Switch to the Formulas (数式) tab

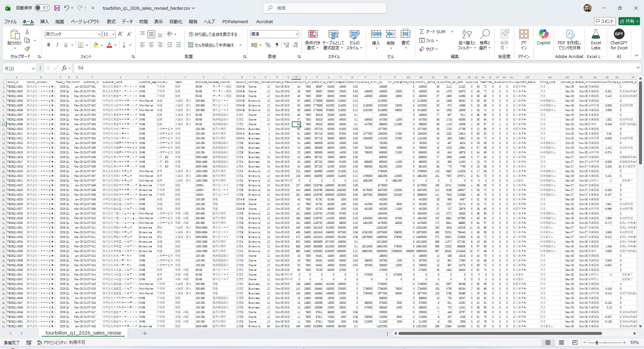pyautogui.click(x=111, y=21)
